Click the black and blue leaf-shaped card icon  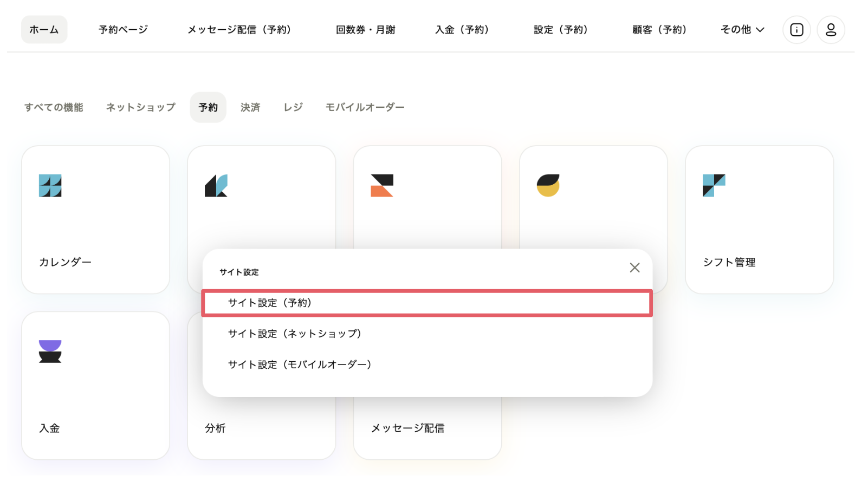pos(216,186)
